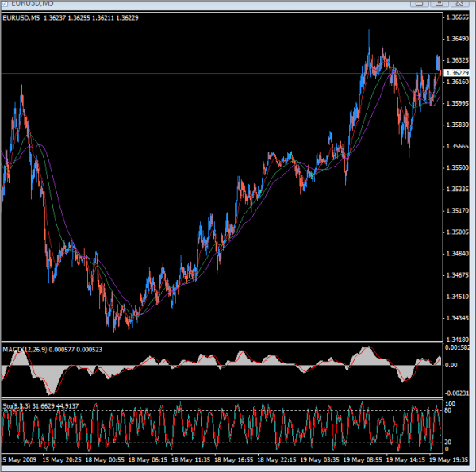This screenshot has width=476, height=472.
Task: Click the Sto(5,3,3) stochastic indicator label
Action: 48,405
